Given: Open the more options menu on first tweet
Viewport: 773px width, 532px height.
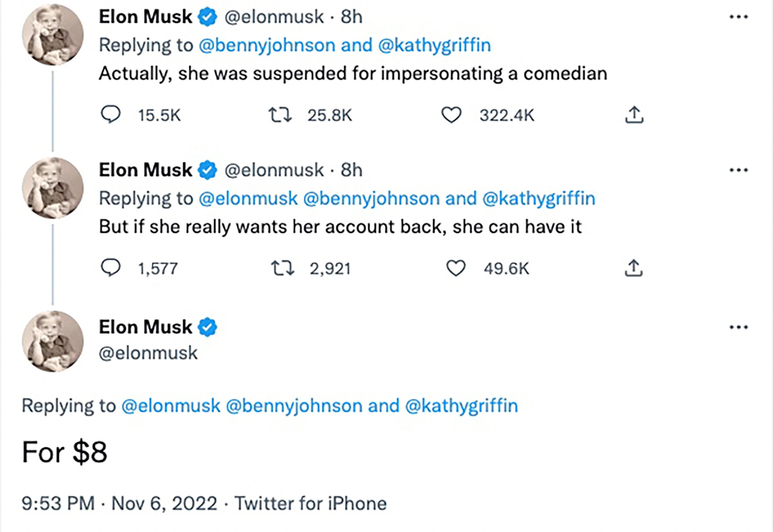Looking at the screenshot, I should (739, 17).
